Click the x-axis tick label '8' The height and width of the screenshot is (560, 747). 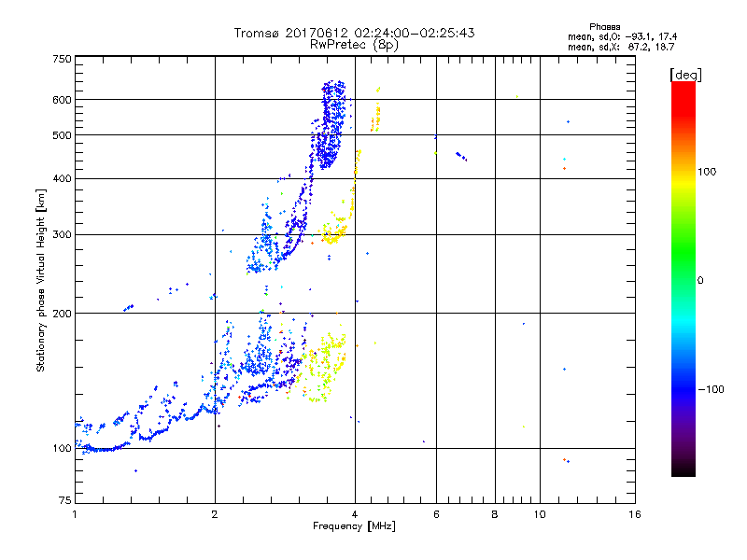(495, 514)
